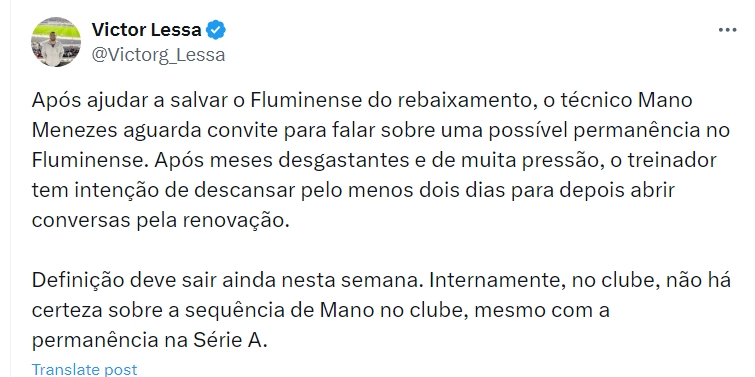Open the Victor Lessa display name link
The height and width of the screenshot is (377, 755).
click(x=146, y=30)
